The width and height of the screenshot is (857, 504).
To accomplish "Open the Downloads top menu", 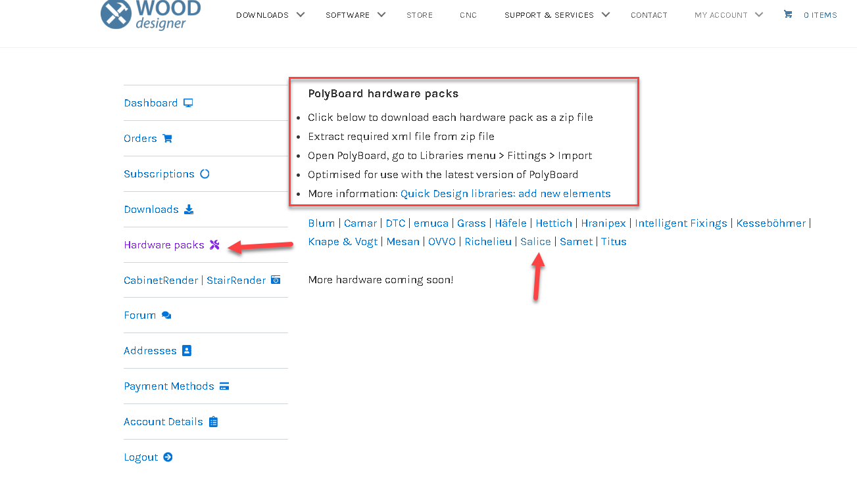I will point(262,15).
